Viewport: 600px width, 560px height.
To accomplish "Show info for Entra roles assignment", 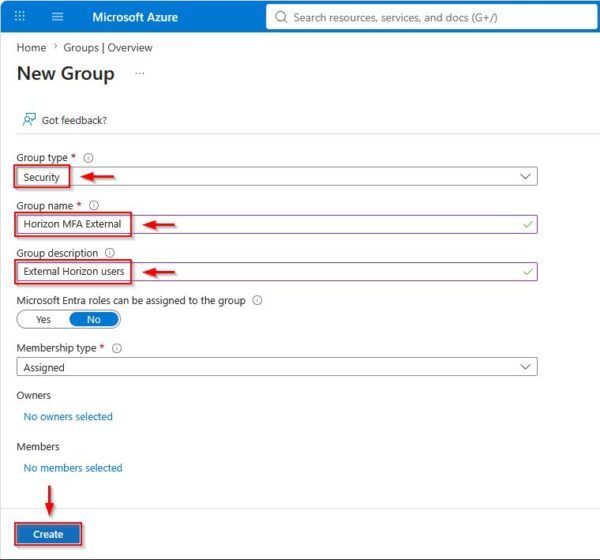I will [x=258, y=300].
